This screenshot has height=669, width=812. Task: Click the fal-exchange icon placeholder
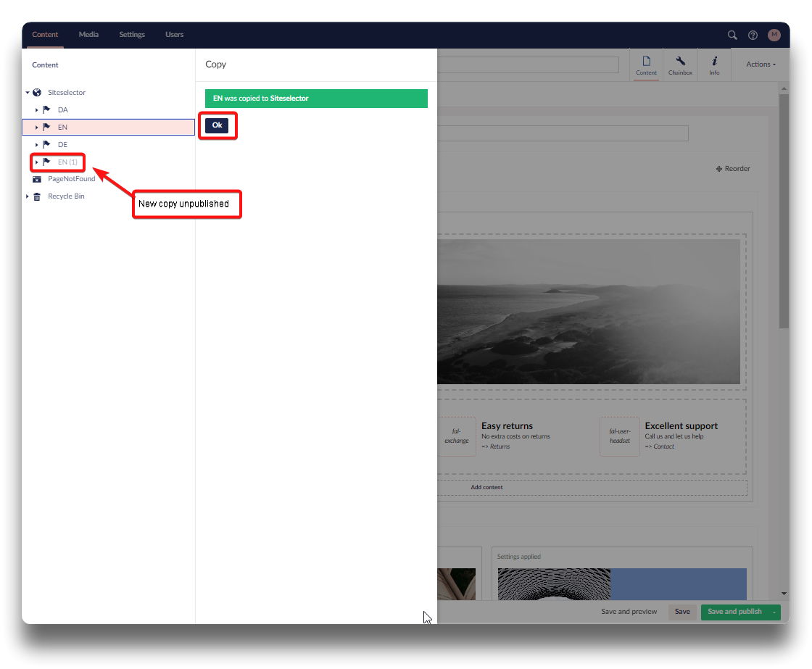[456, 436]
